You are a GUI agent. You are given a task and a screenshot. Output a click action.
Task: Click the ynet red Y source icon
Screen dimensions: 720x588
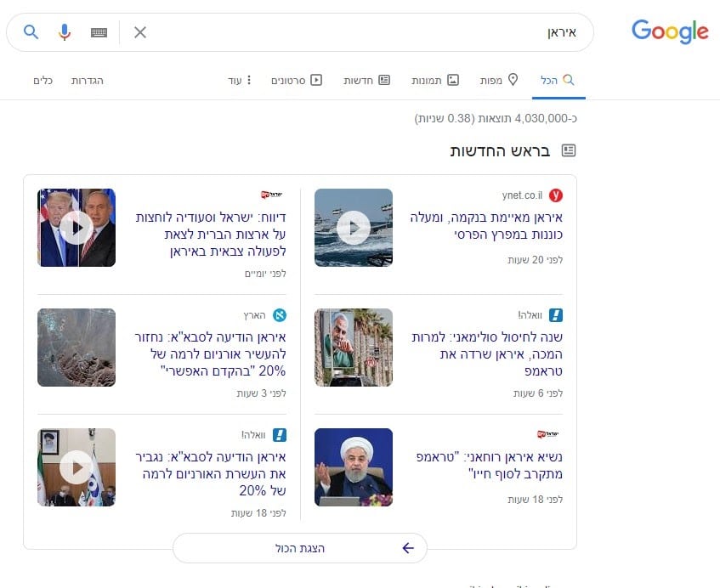556,195
